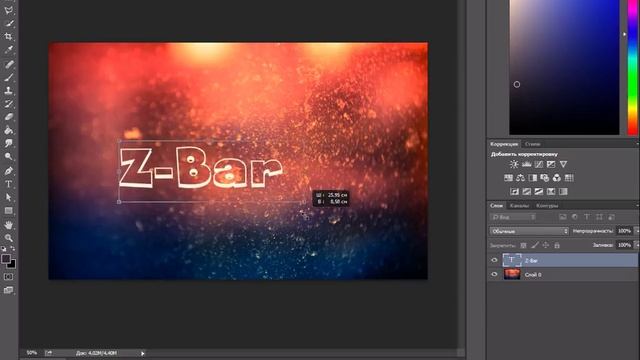
Task: Click the foreground color swatch
Action: [6, 259]
